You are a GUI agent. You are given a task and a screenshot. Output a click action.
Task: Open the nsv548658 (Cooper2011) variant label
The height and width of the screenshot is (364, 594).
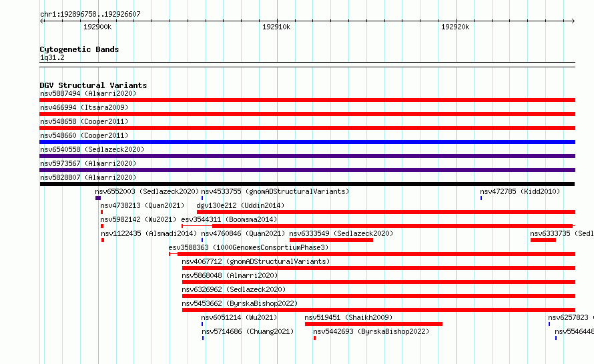pos(84,121)
